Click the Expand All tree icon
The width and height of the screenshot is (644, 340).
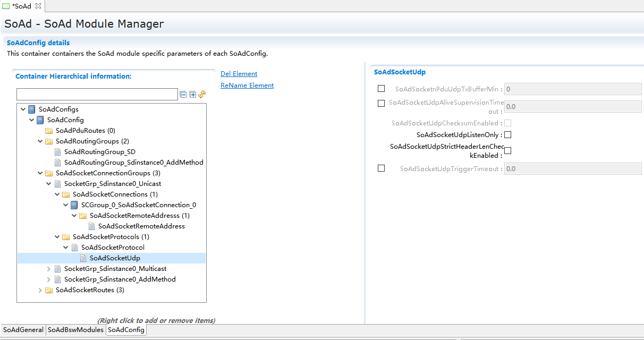click(x=192, y=95)
